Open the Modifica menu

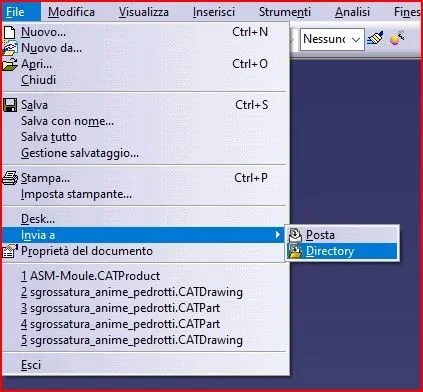click(71, 12)
